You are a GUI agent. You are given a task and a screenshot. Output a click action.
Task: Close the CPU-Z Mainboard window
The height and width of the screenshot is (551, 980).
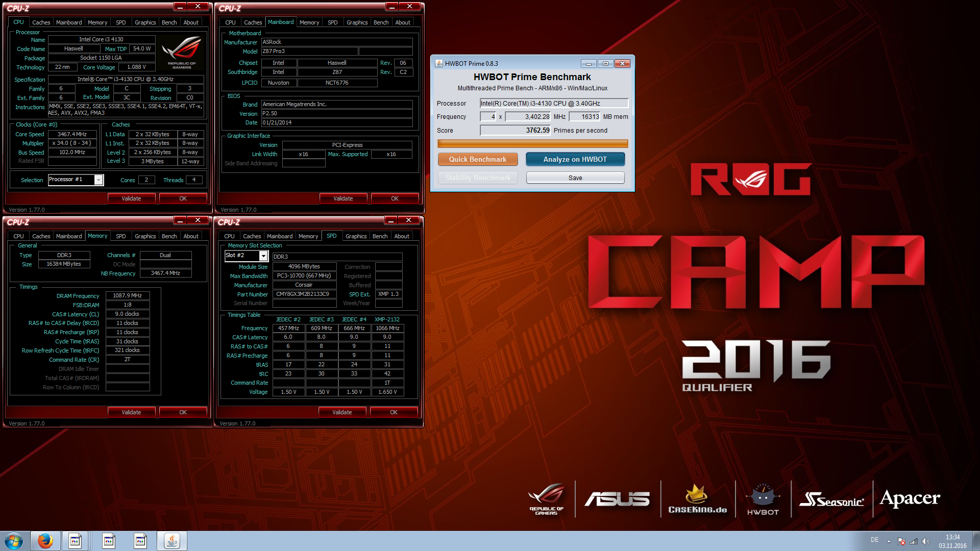[x=410, y=6]
